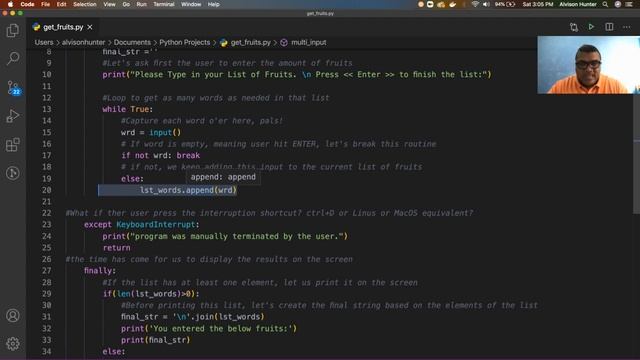Image resolution: width=640 pixels, height=360 pixels.
Task: Click the Users breadcrumb segment
Action: (44, 42)
